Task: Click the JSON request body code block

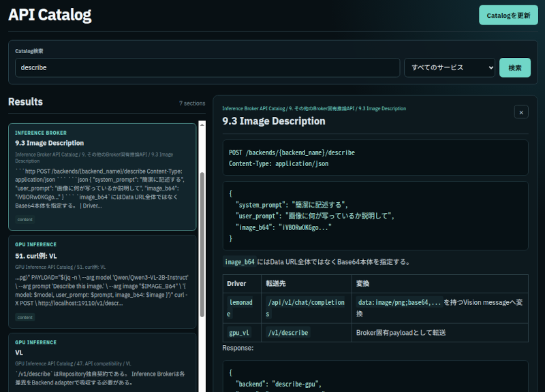Action: coord(375,216)
